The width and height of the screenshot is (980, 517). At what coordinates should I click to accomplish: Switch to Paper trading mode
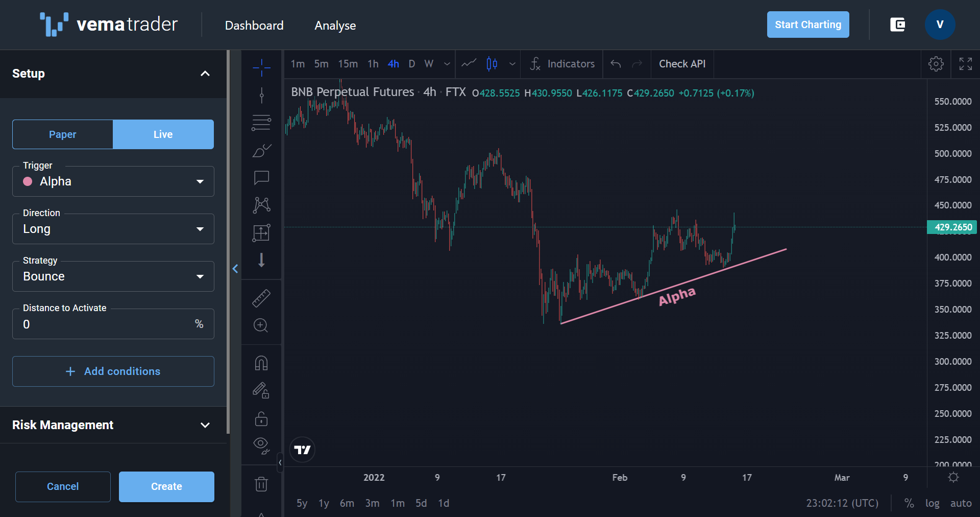tap(63, 134)
